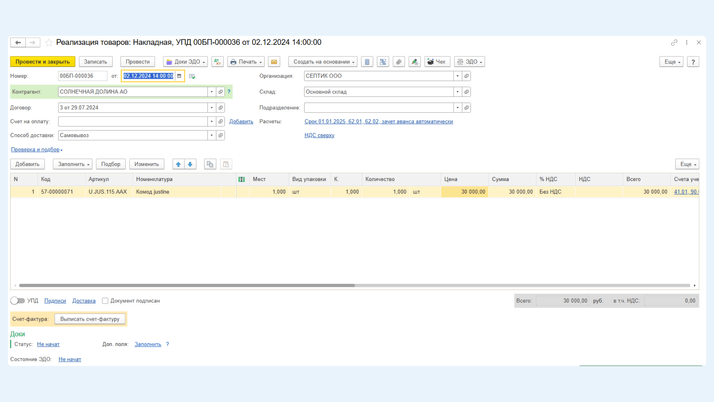714x402 pixels.
Task: Open the НДС сверху link
Action: (x=319, y=135)
